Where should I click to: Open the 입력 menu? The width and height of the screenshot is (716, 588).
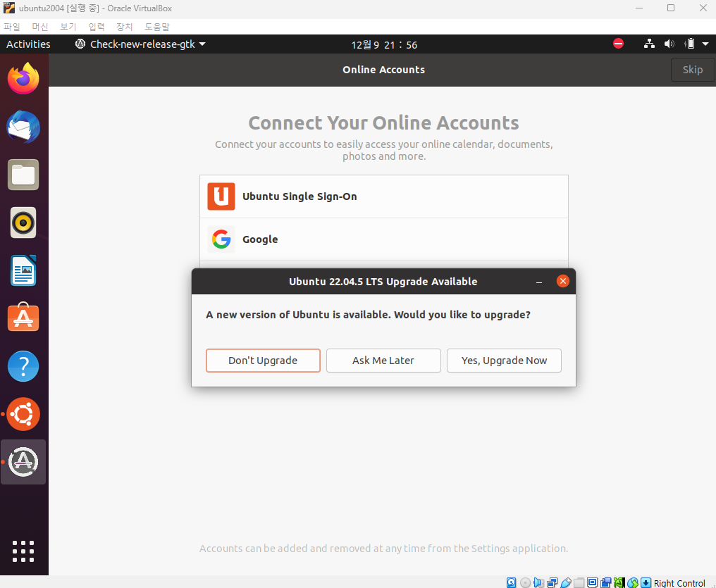pos(97,27)
